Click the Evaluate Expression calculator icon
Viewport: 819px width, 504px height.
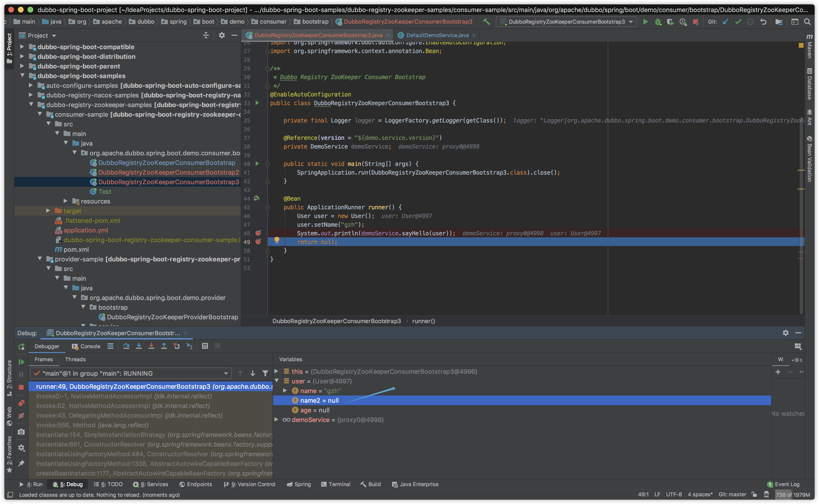coord(205,346)
